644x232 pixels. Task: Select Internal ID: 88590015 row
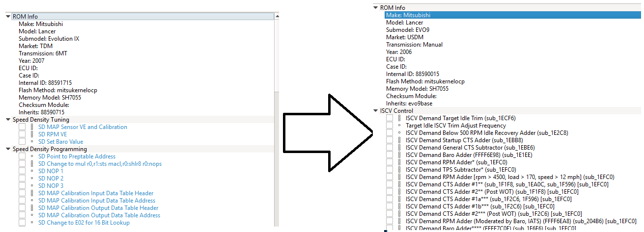412,74
